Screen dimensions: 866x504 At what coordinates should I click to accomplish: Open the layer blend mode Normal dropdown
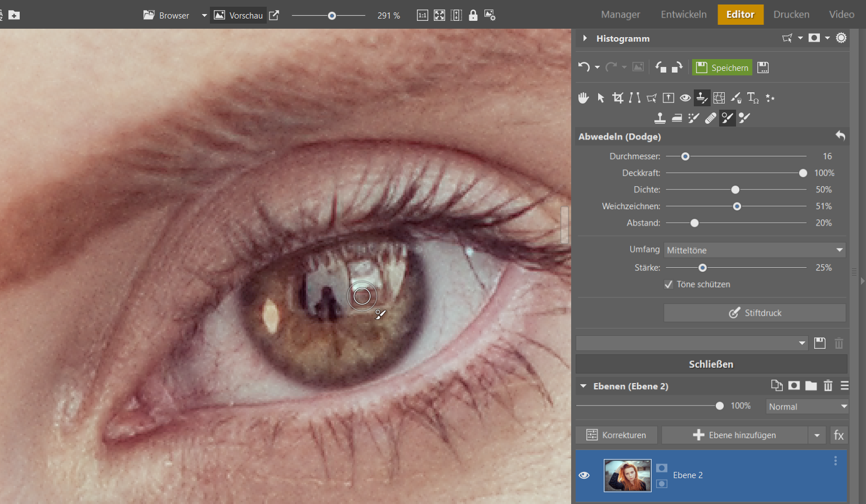tap(807, 407)
